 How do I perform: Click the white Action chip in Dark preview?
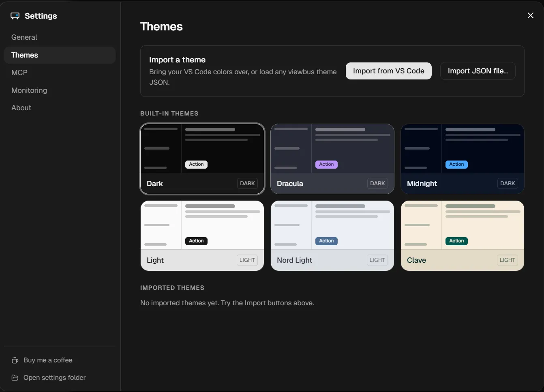pyautogui.click(x=196, y=164)
